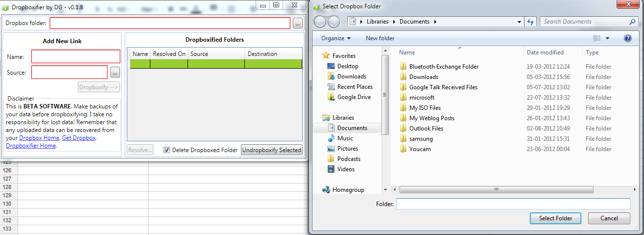Click Back arrow in Select Dropbox Folder
The width and height of the screenshot is (644, 235).
pyautogui.click(x=320, y=22)
